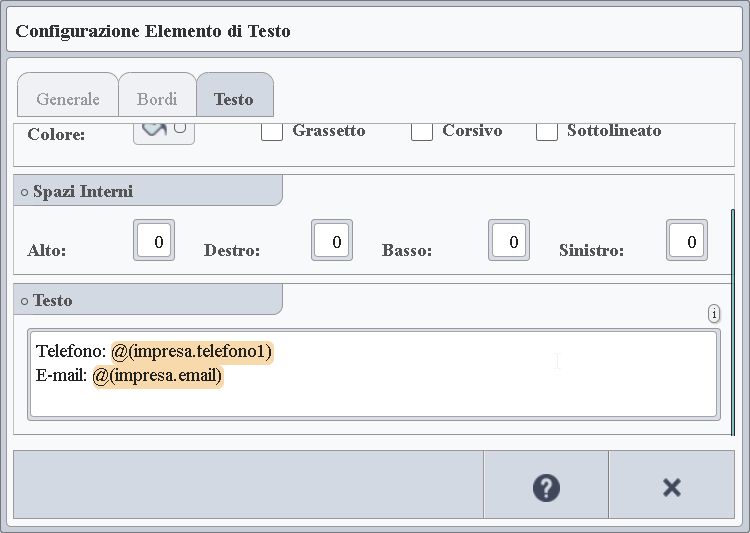Screen dimensions: 750x533
Task: Collapse the Testo section header
Action: [x=148, y=300]
